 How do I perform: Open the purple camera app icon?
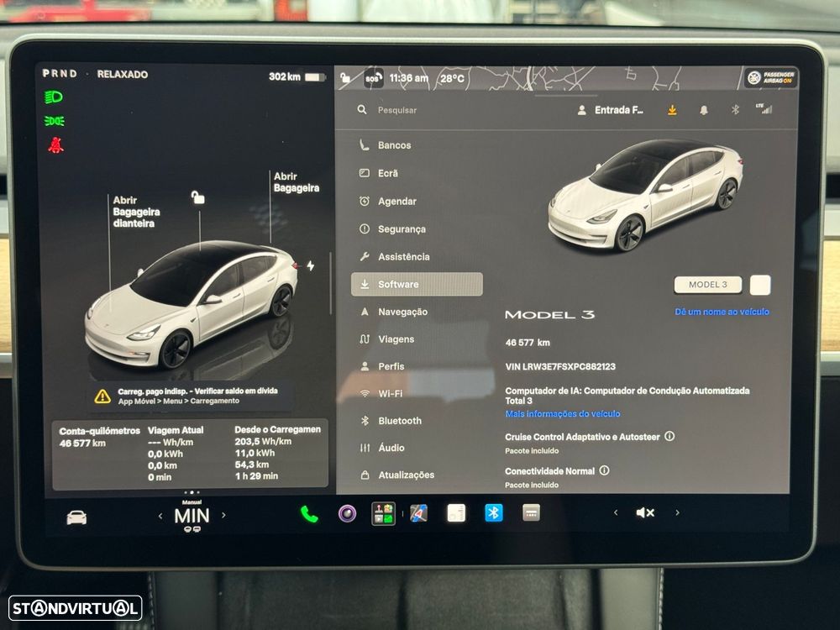pos(347,514)
